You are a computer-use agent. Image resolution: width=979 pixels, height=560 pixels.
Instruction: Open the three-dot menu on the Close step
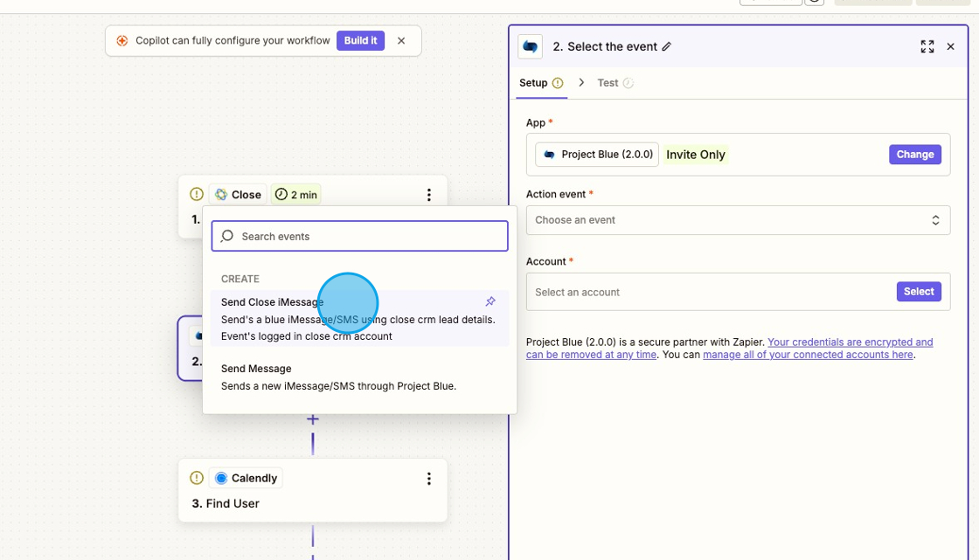(x=429, y=195)
